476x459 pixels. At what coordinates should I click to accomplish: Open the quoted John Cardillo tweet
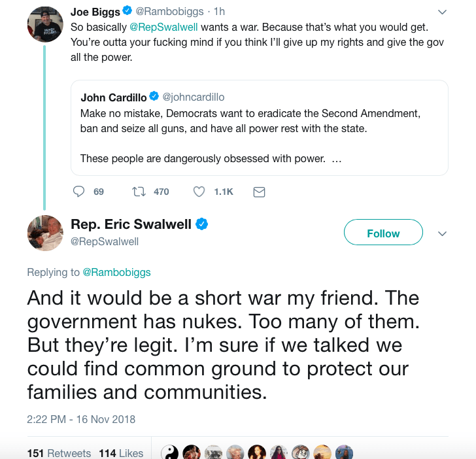click(x=259, y=127)
